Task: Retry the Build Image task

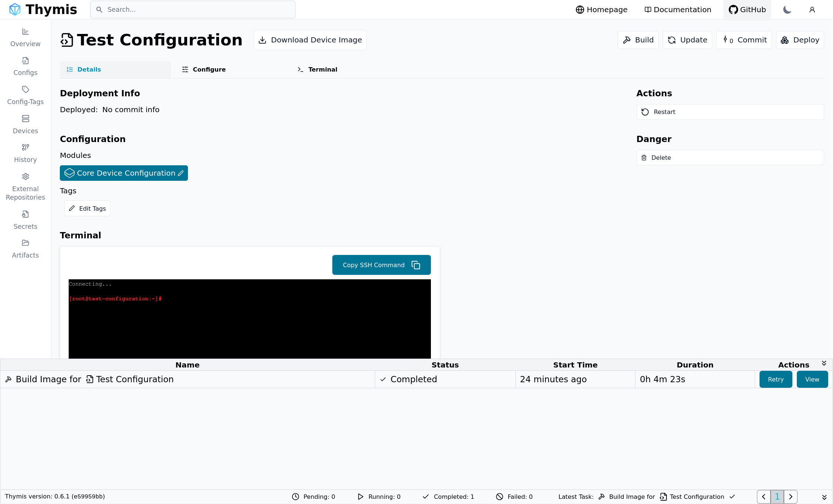Action: pyautogui.click(x=776, y=379)
